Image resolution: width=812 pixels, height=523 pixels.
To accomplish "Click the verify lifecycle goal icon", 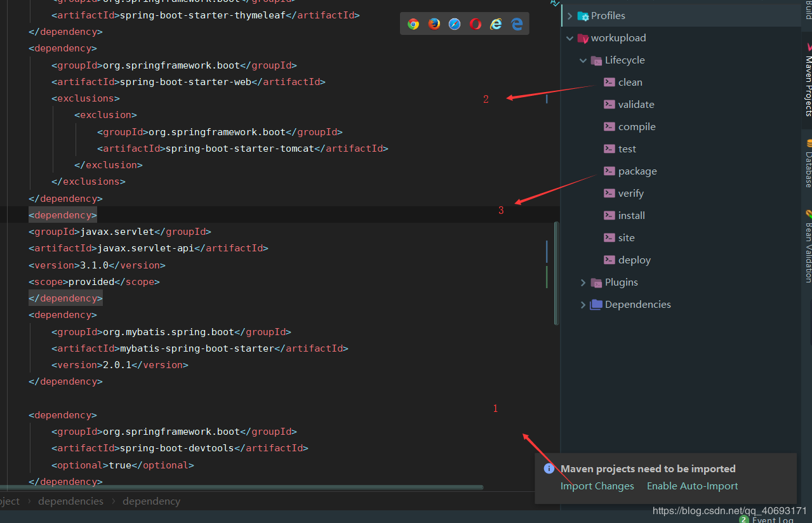I will click(x=609, y=193).
